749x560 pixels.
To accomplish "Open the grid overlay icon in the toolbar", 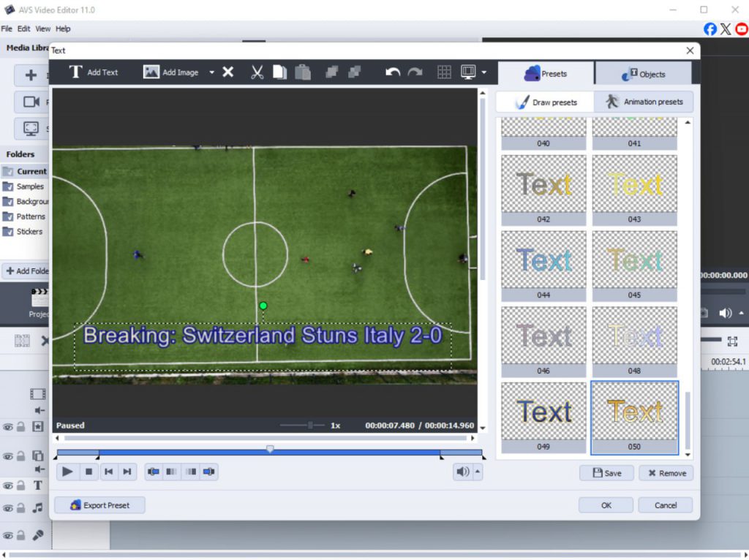I will point(444,72).
